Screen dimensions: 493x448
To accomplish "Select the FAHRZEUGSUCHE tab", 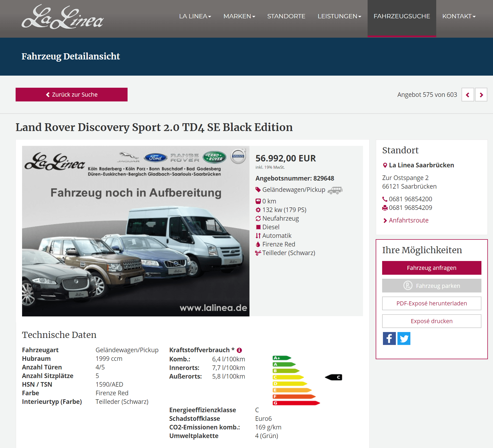I will pos(402,18).
